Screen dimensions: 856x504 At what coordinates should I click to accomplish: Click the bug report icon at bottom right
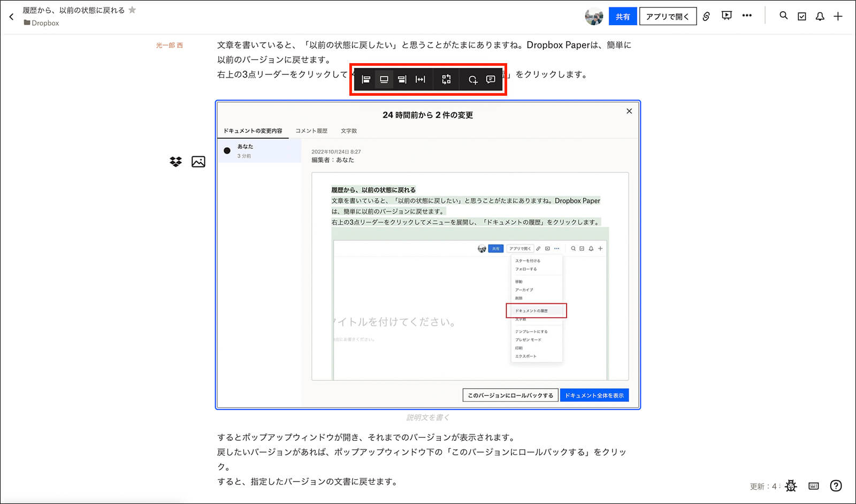point(791,486)
